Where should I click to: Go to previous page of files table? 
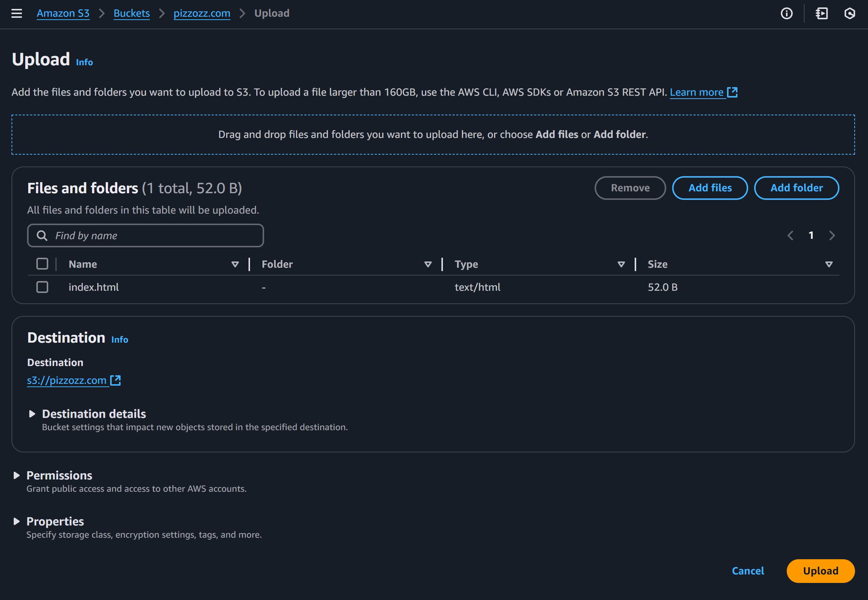790,235
